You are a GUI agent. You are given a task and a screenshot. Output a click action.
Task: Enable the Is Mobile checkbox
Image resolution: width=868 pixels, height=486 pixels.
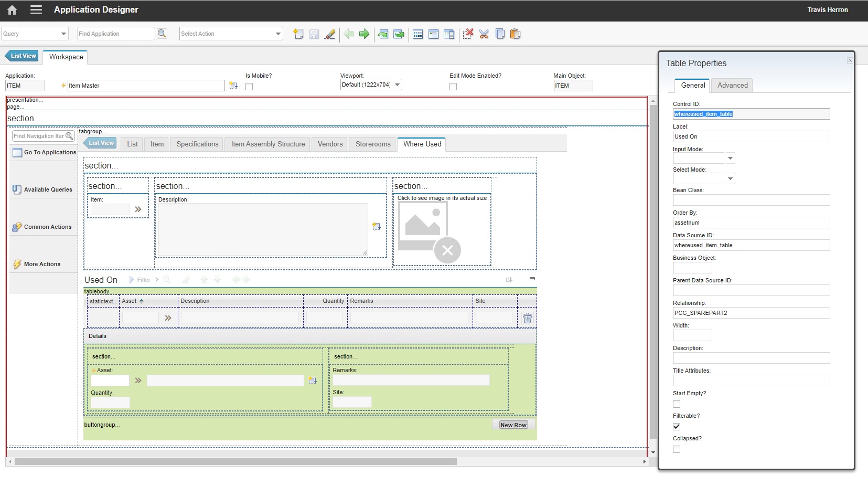click(x=250, y=87)
